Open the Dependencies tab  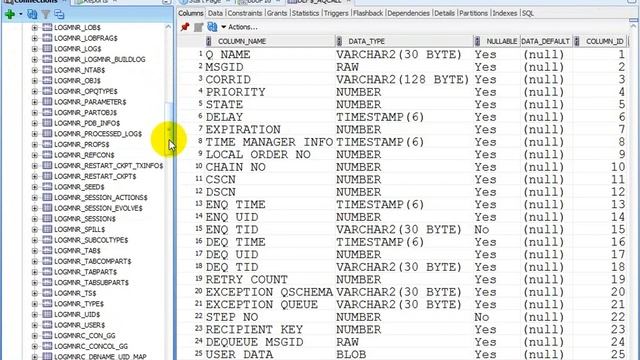tap(408, 13)
